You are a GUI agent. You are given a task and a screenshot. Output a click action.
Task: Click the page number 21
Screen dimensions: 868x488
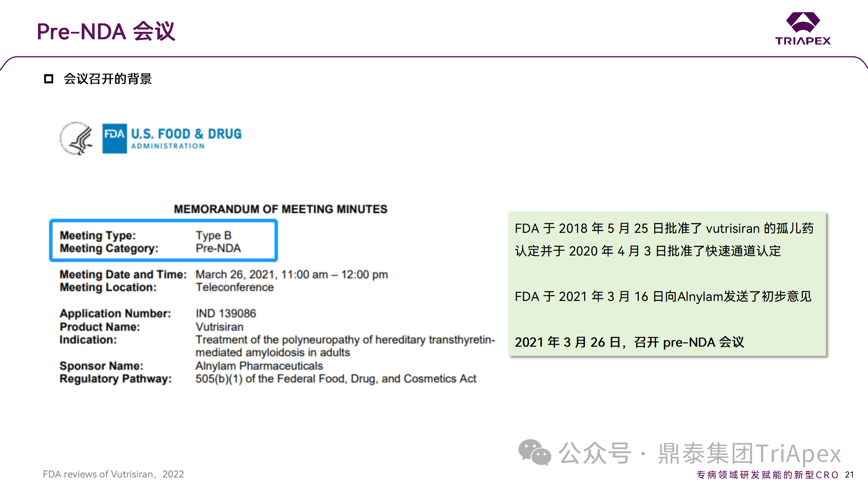849,474
